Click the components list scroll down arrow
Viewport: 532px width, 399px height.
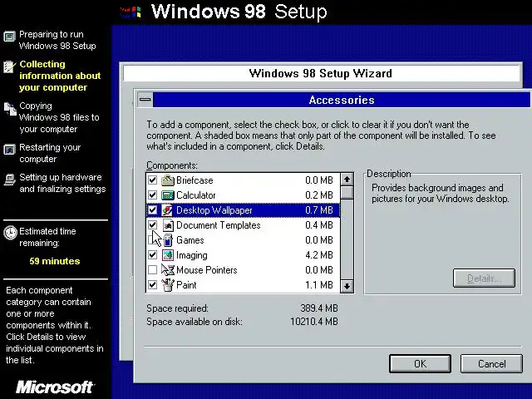point(347,286)
